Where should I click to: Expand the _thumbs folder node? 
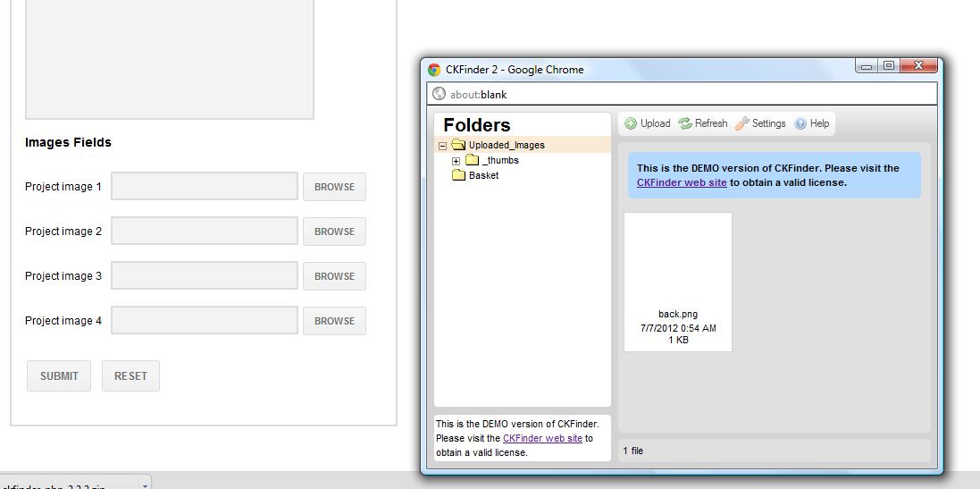coord(456,161)
